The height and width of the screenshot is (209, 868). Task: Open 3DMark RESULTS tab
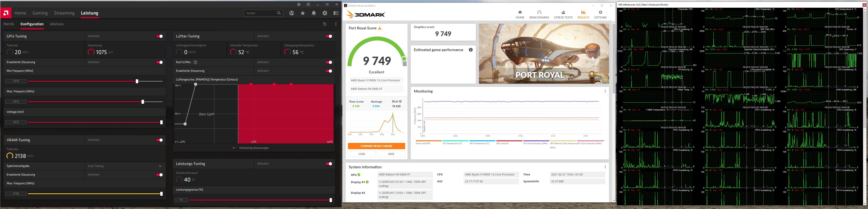click(x=583, y=15)
